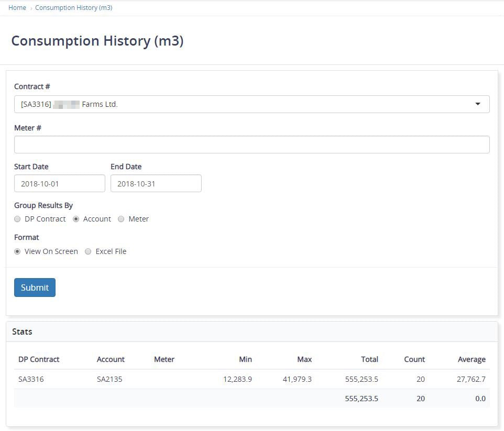This screenshot has width=504, height=431.
Task: Select the SA2135 account cell in table
Action: tap(109, 379)
